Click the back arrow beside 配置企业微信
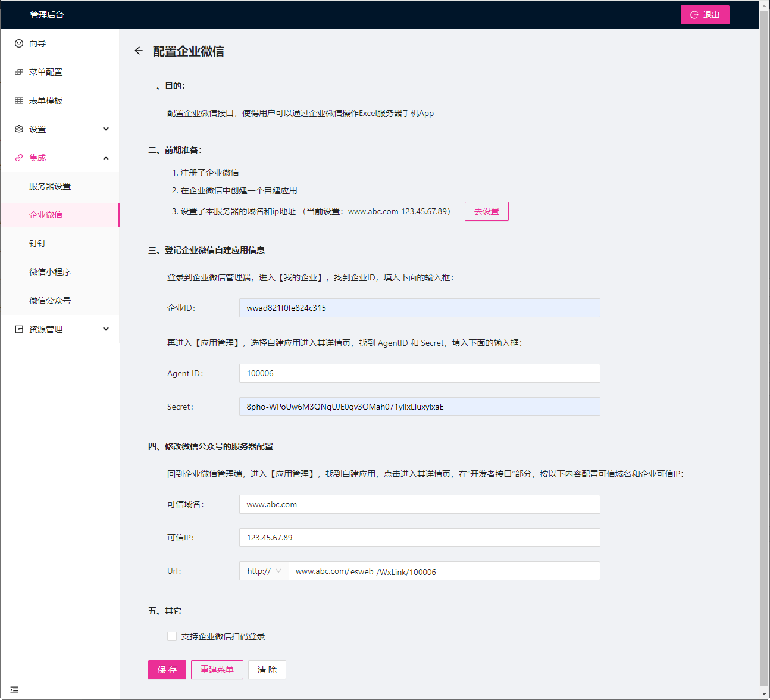This screenshot has width=770, height=700. [x=139, y=51]
